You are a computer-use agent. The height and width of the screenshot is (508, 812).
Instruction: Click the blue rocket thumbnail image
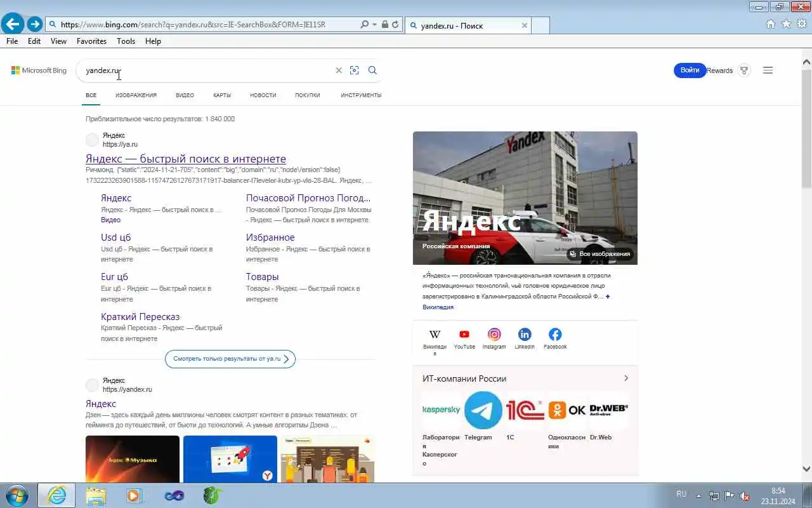tap(230, 458)
